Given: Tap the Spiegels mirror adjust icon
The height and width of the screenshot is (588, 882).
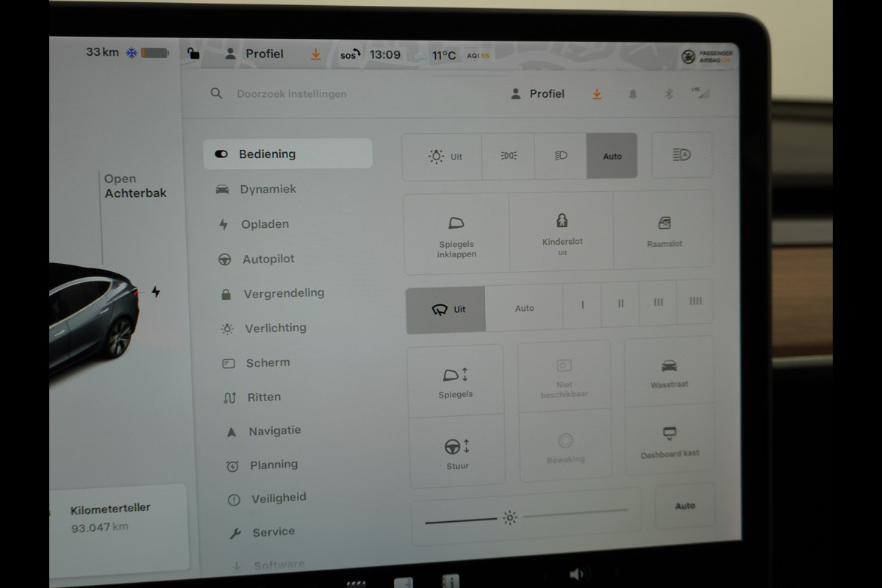Looking at the screenshot, I should coord(456,375).
